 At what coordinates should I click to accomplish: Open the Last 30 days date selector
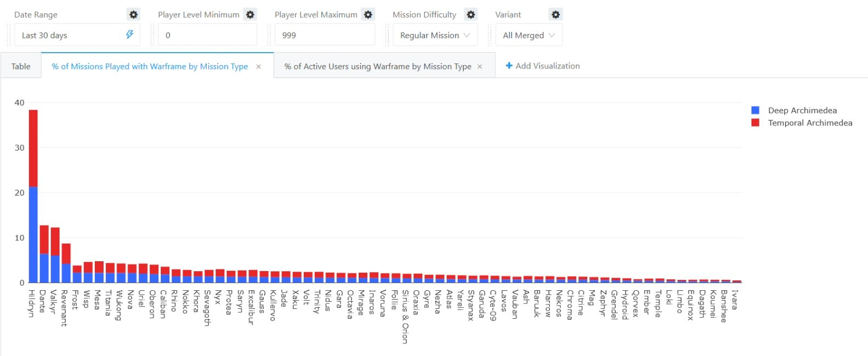coord(77,35)
